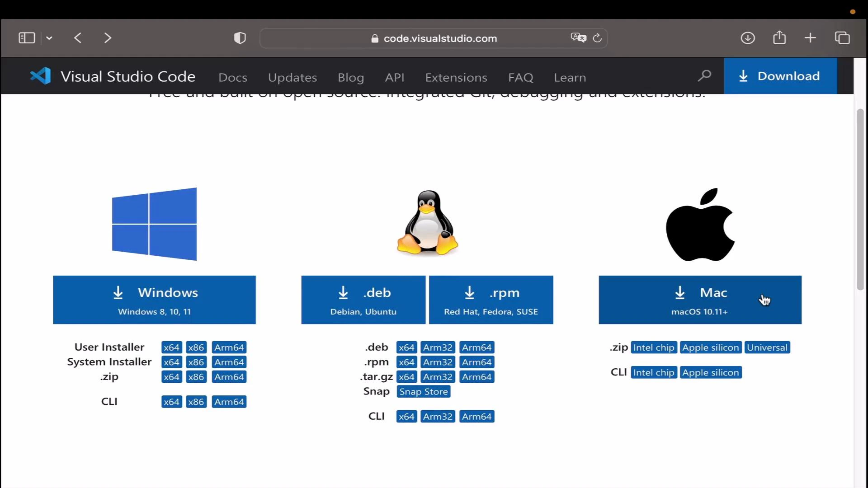Viewport: 868px width, 488px height.
Task: Select Windows .zip Arm64 link
Action: [x=229, y=377]
